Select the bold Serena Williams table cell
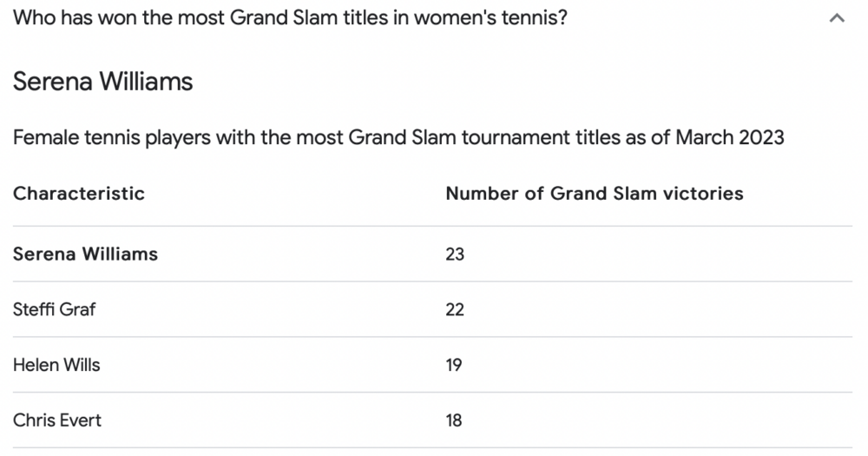The height and width of the screenshot is (456, 868). coord(85,254)
